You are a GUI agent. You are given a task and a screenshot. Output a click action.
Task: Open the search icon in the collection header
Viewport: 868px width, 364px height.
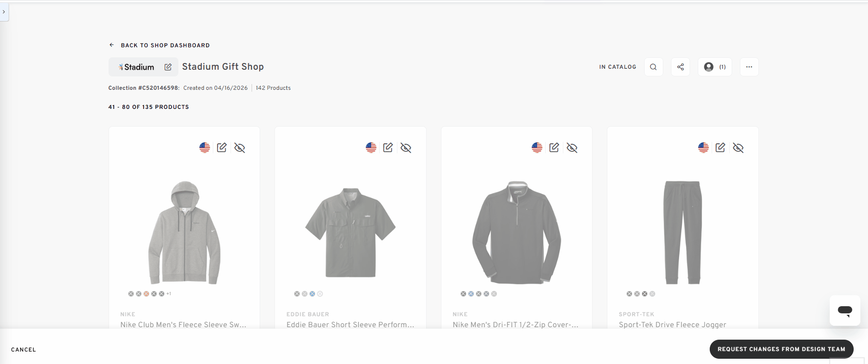point(653,67)
